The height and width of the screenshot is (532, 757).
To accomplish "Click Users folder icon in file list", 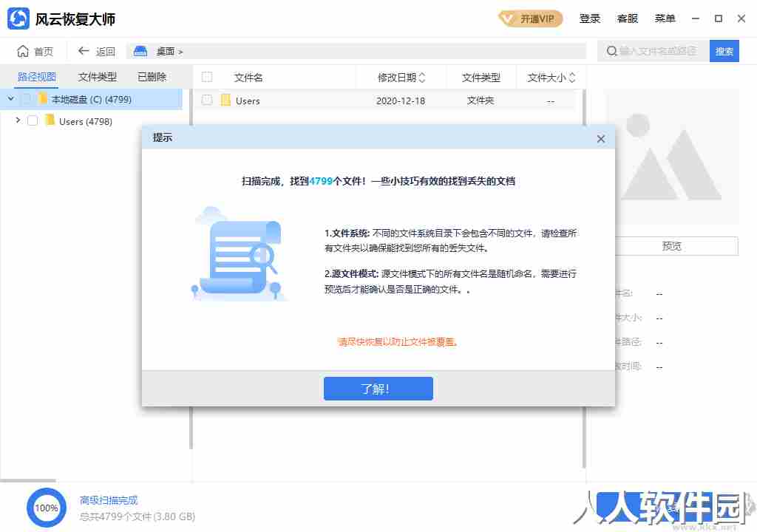I will coord(225,100).
